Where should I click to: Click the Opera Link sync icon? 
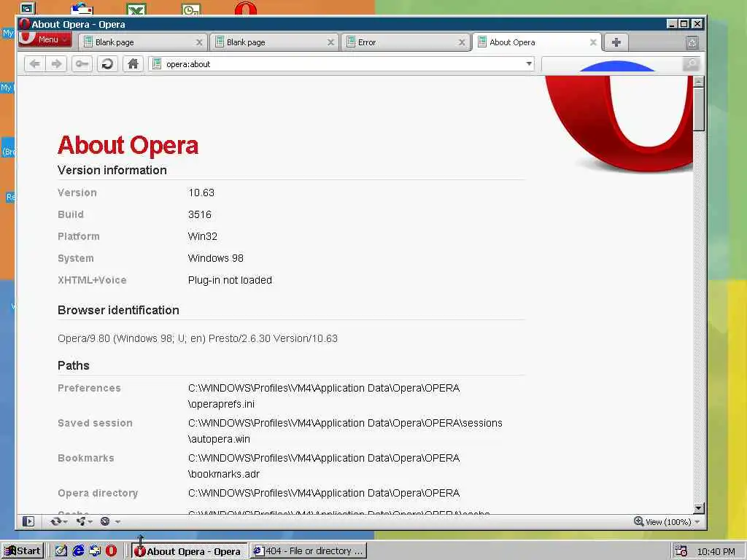tap(55, 521)
